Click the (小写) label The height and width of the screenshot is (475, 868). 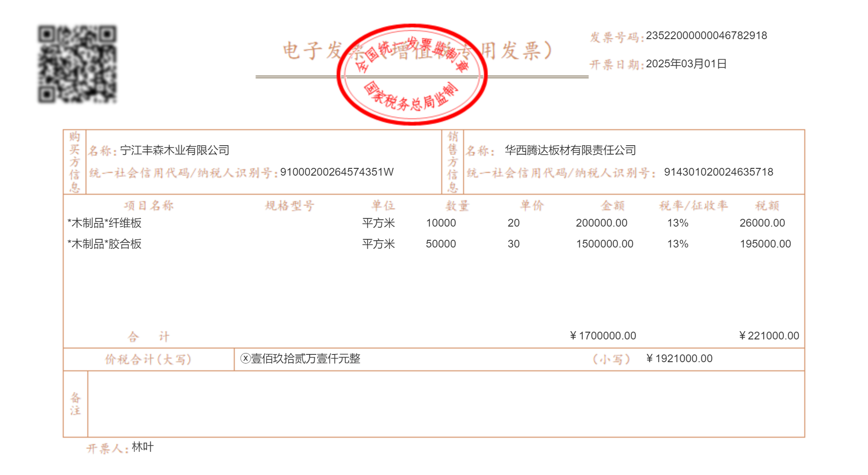[x=611, y=359]
